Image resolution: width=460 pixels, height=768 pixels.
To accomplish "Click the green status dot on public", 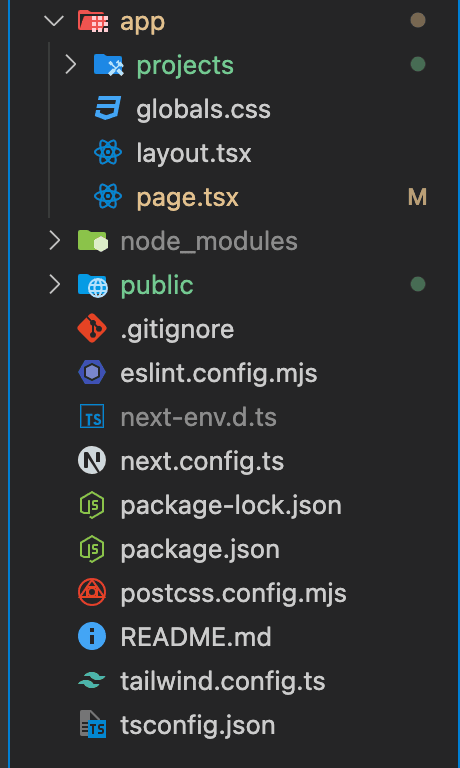I will pos(418,284).
